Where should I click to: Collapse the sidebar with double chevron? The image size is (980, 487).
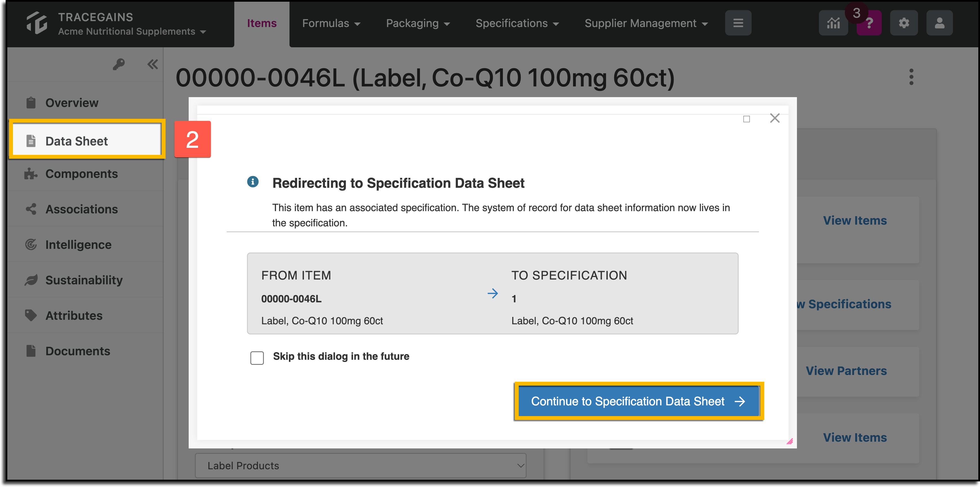[x=153, y=64]
